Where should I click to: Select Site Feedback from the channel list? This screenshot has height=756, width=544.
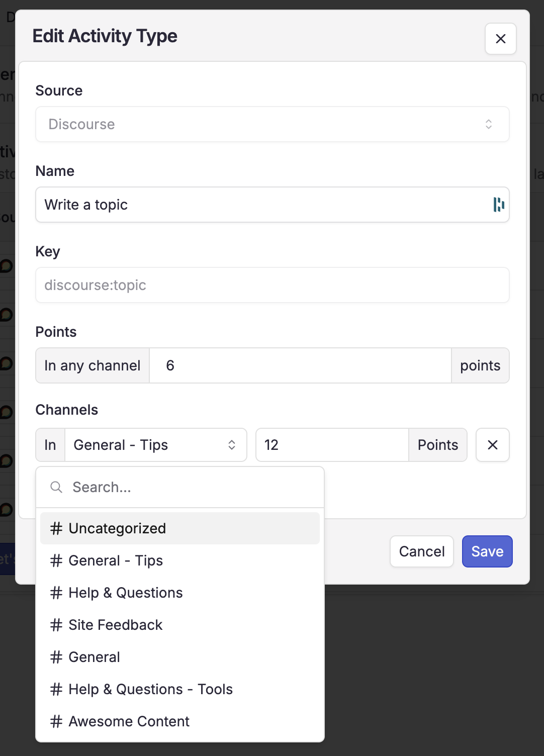click(180, 625)
